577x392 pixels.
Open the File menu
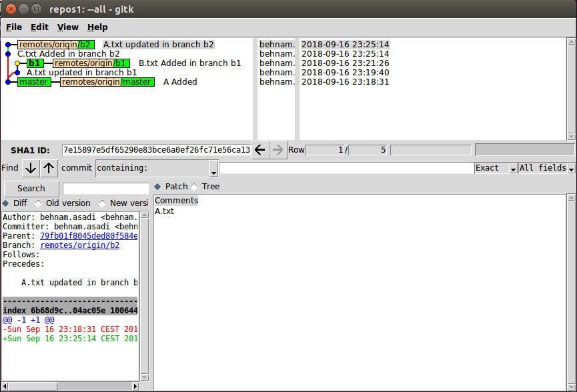(x=14, y=27)
